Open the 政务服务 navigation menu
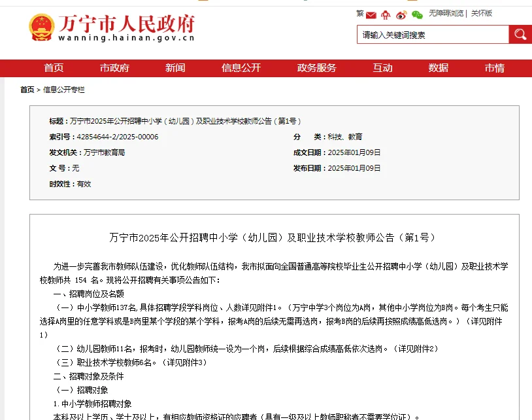The height and width of the screenshot is (420, 532). pos(317,67)
